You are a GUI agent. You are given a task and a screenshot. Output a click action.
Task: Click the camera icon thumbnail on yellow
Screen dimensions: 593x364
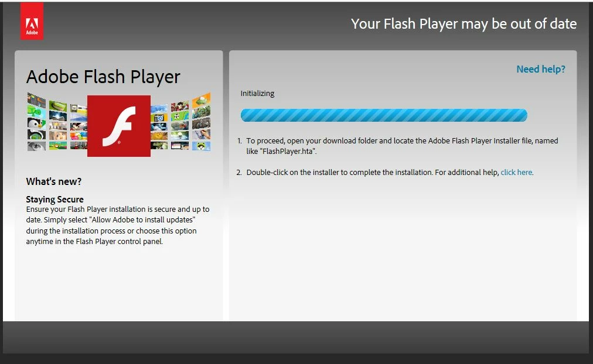tap(159, 118)
